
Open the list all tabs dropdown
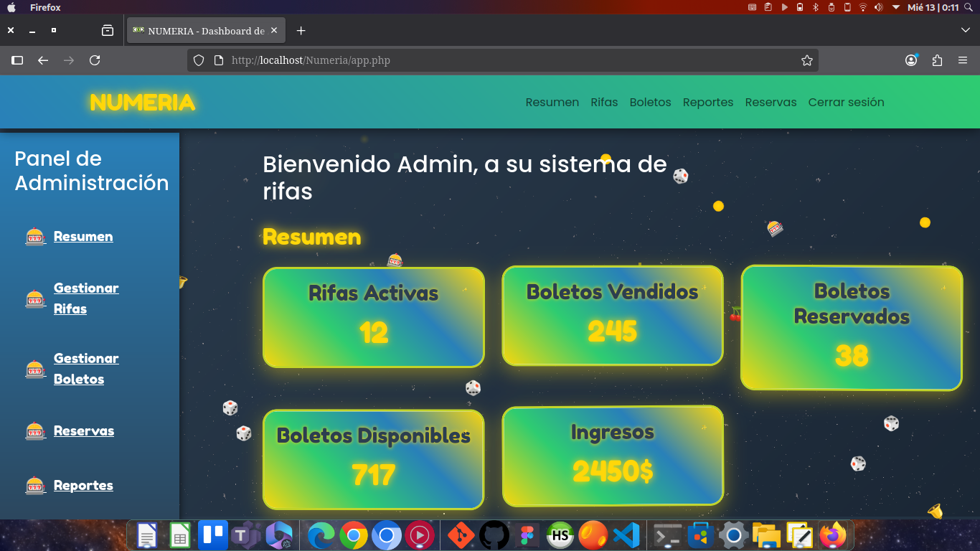click(x=966, y=30)
